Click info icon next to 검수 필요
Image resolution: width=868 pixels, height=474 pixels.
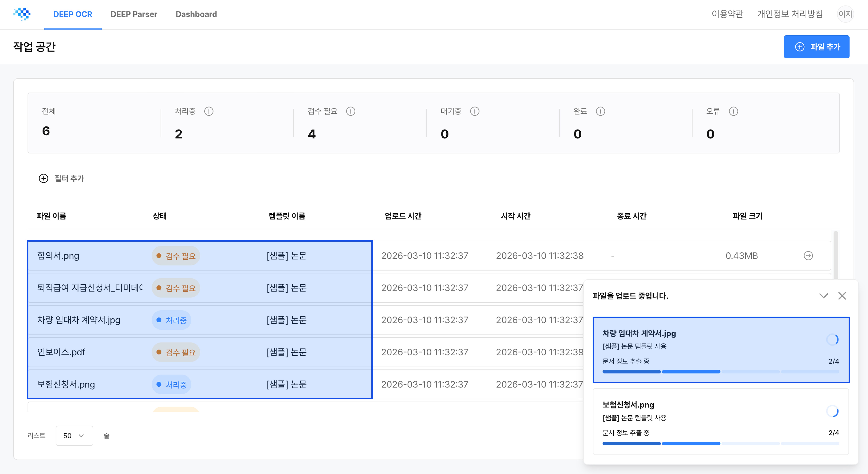click(x=350, y=111)
